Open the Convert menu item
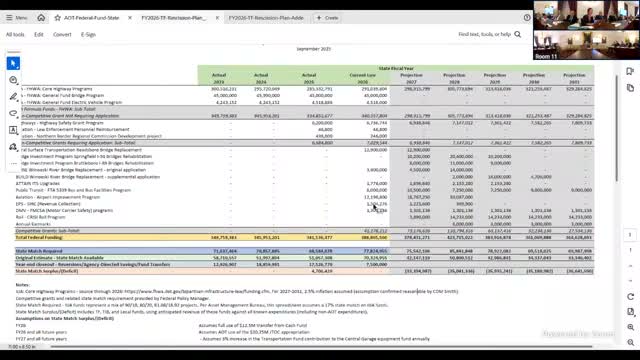 (62, 35)
